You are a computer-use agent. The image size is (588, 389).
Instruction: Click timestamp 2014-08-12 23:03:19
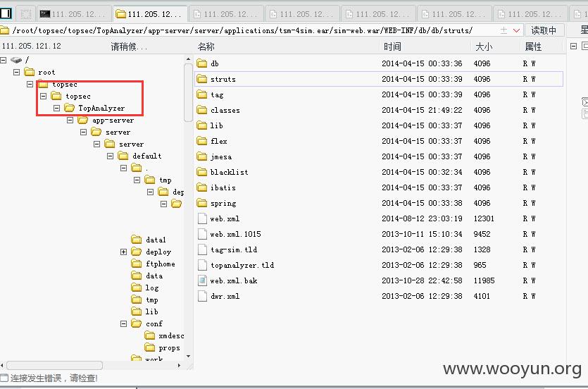point(422,218)
